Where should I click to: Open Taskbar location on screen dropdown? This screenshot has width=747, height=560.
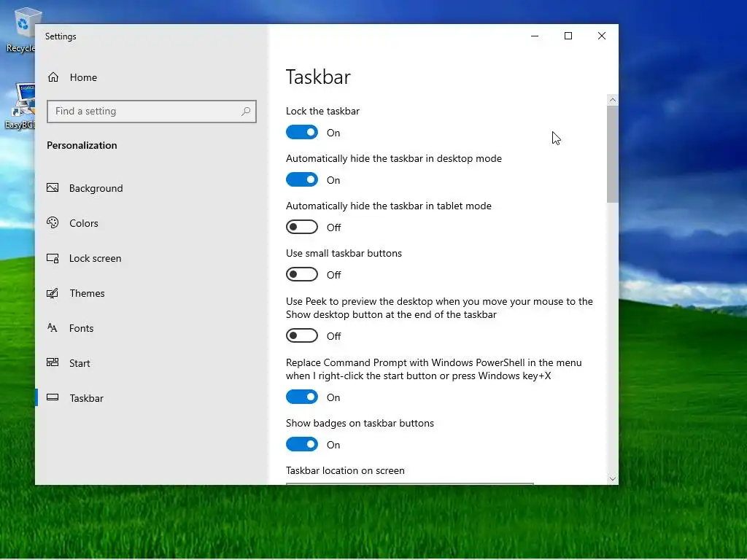[x=410, y=484]
